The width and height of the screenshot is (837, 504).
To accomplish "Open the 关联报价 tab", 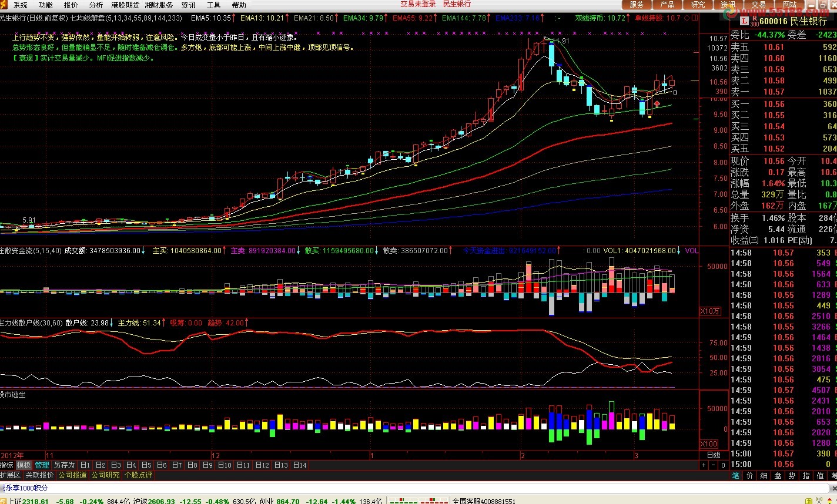I will 39,475.
